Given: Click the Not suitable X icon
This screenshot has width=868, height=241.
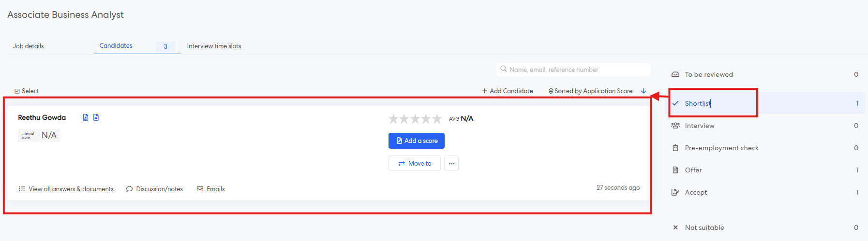Looking at the screenshot, I should 675,227.
